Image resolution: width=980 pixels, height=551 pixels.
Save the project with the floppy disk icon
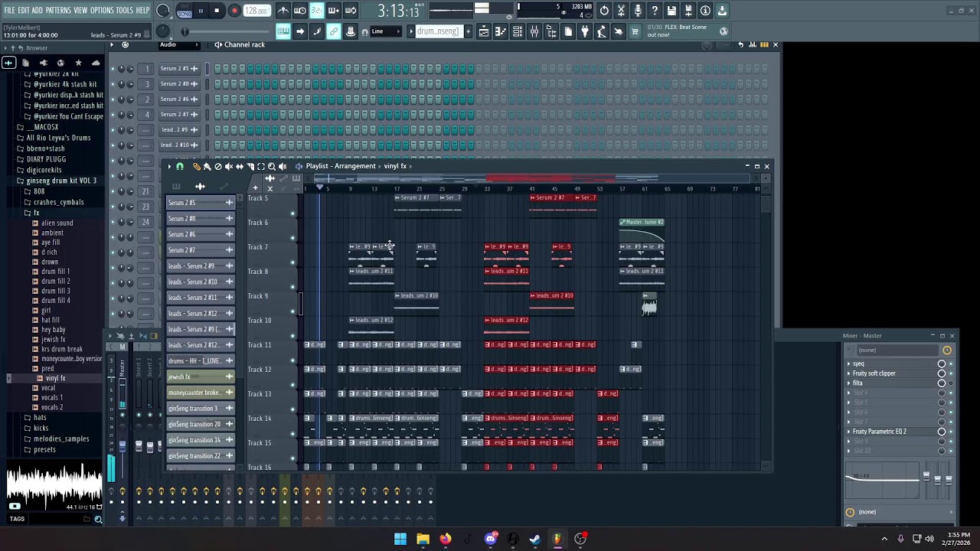tap(671, 11)
